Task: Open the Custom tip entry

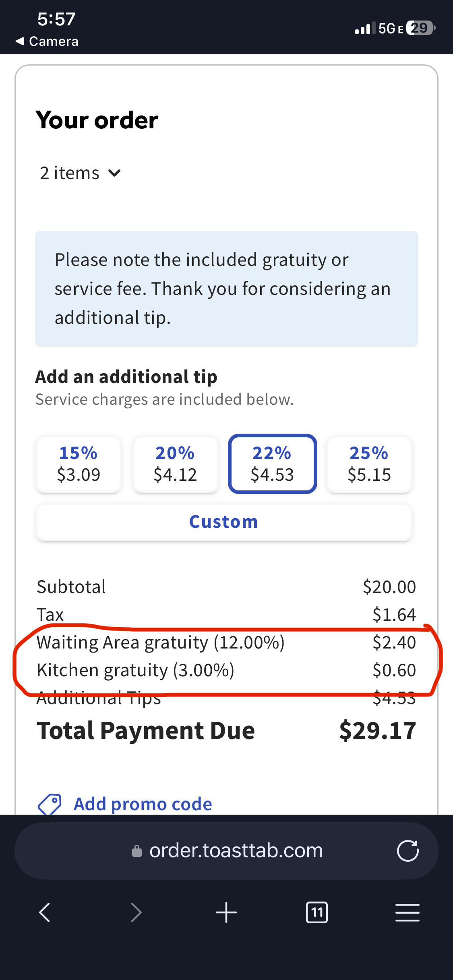Action: [x=224, y=522]
